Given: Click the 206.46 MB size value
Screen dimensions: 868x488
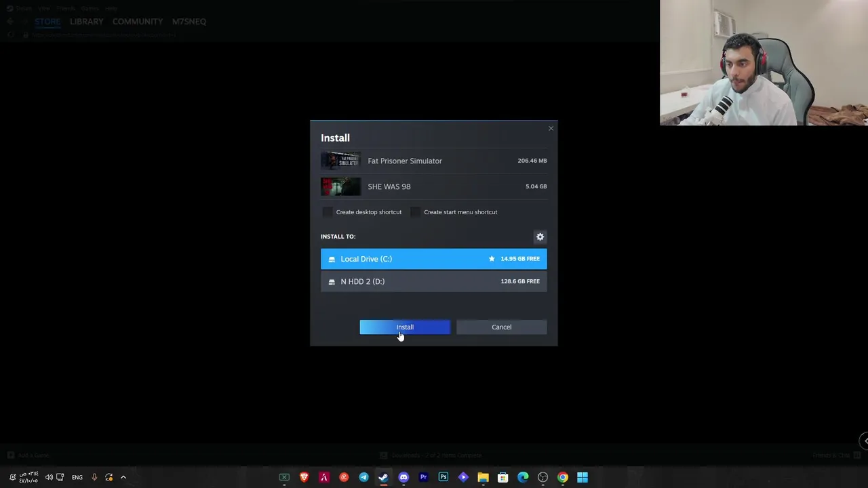Looking at the screenshot, I should (x=532, y=161).
